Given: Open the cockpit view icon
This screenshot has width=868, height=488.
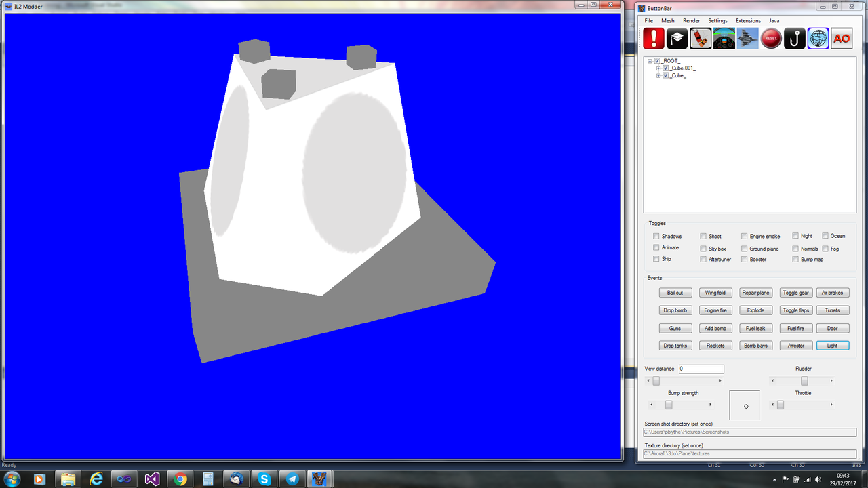Looking at the screenshot, I should click(x=724, y=38).
